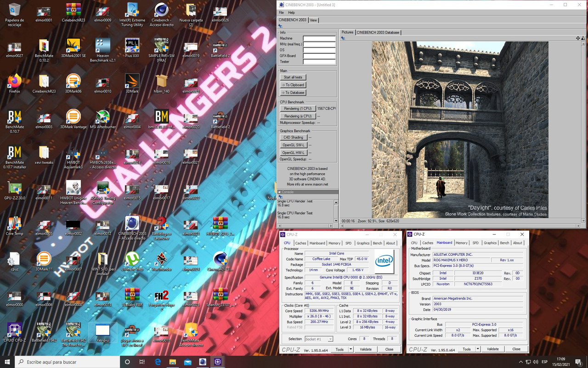Run Rendering (1 CPU) benchmark

pyautogui.click(x=298, y=109)
